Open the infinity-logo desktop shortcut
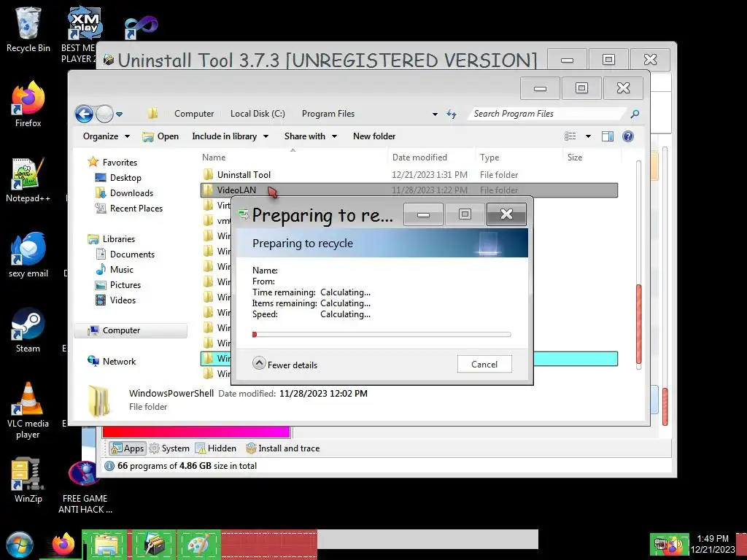Screen dimensions: 747x560 (141, 27)
